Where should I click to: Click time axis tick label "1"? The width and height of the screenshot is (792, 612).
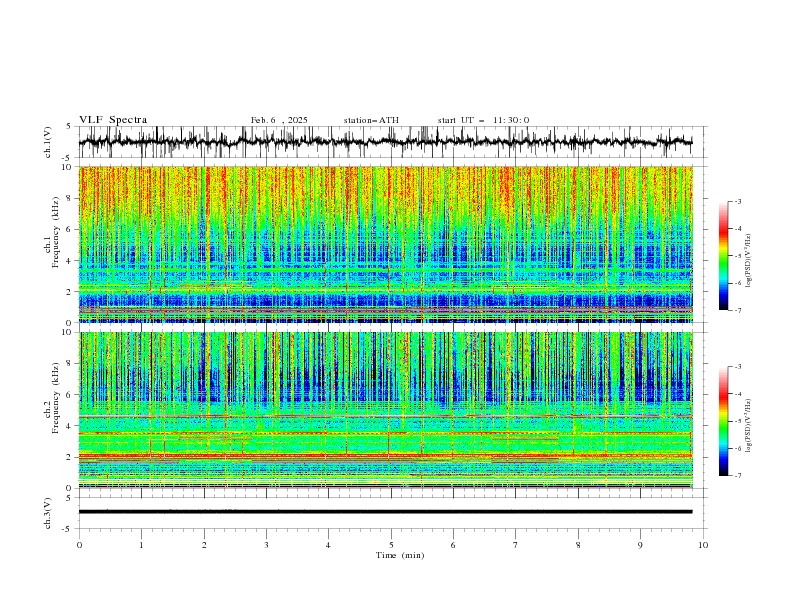pyautogui.click(x=141, y=545)
